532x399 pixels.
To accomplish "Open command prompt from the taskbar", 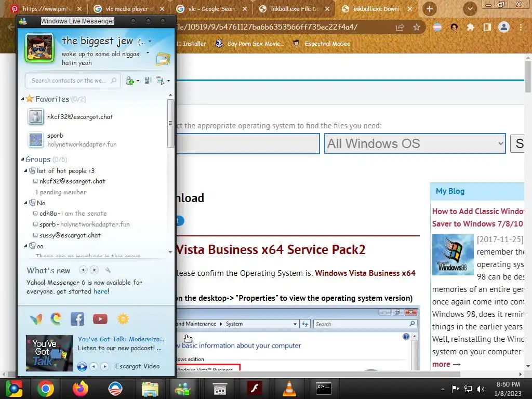I will 324,389.
